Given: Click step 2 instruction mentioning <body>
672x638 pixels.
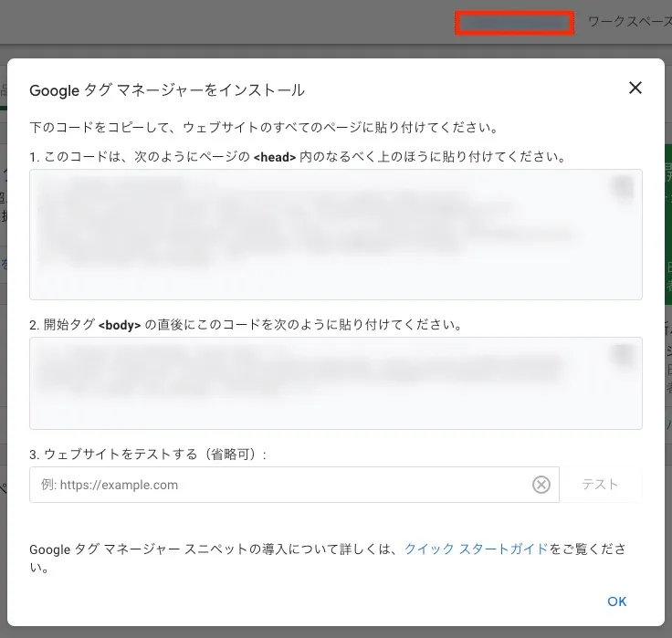Looking at the screenshot, I should [x=246, y=325].
